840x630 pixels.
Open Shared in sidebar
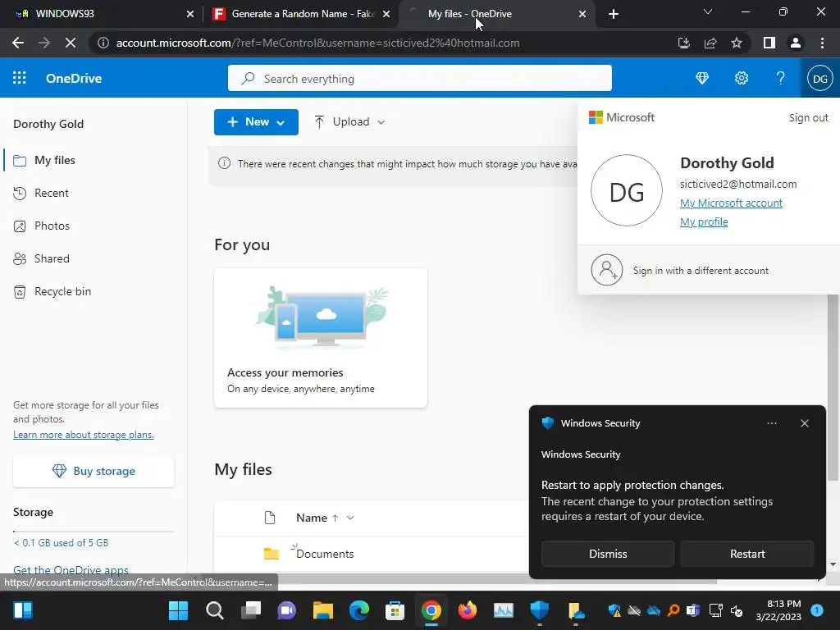pos(94,258)
